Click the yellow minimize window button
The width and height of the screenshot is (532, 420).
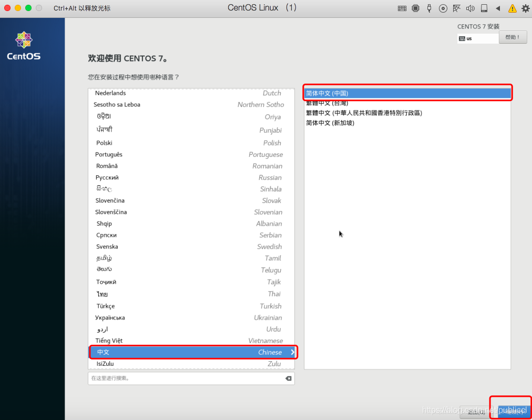[18, 8]
